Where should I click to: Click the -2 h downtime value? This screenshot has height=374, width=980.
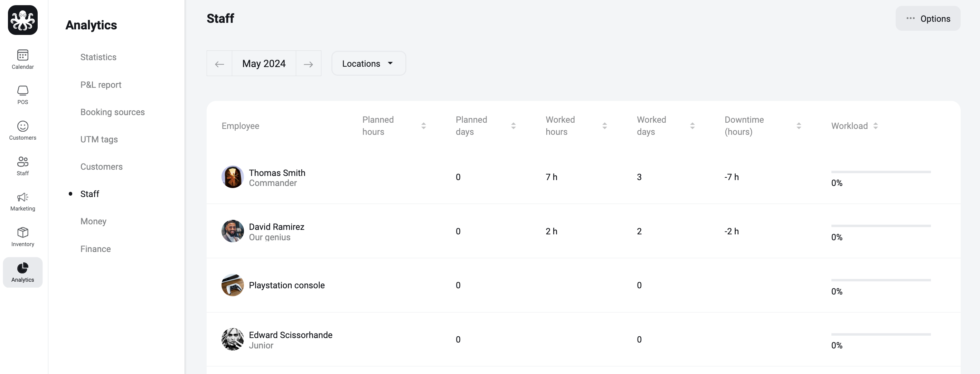(732, 231)
